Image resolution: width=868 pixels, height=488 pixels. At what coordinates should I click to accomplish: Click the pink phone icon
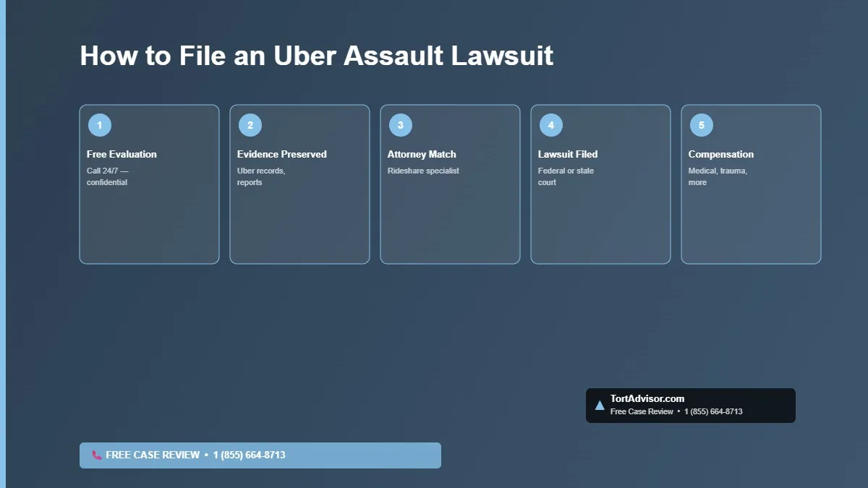[x=97, y=455]
